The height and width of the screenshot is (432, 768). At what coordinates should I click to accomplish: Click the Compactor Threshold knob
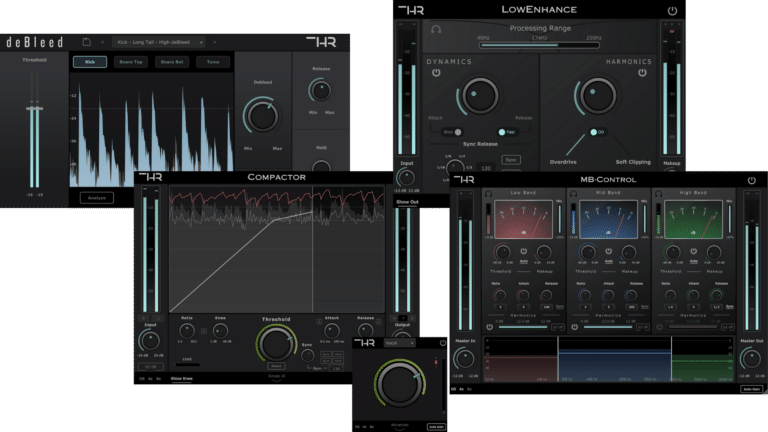click(x=277, y=345)
